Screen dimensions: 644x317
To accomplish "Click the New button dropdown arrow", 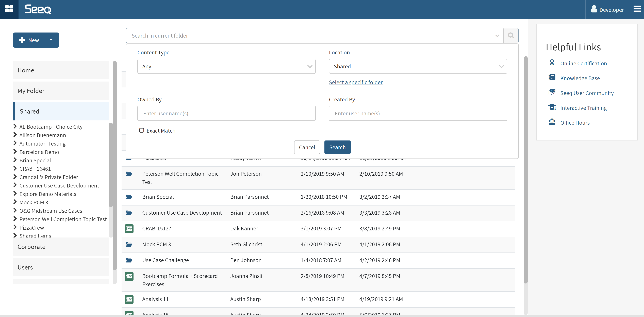I will (x=51, y=40).
